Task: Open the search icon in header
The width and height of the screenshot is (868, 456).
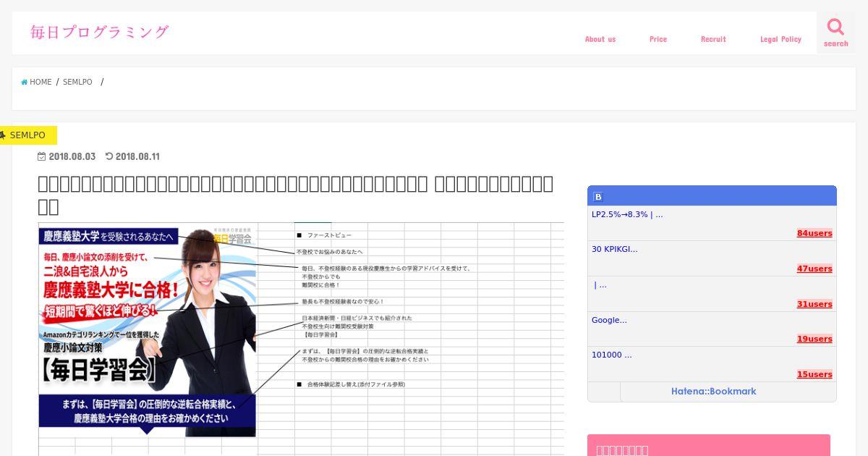Action: 835,33
